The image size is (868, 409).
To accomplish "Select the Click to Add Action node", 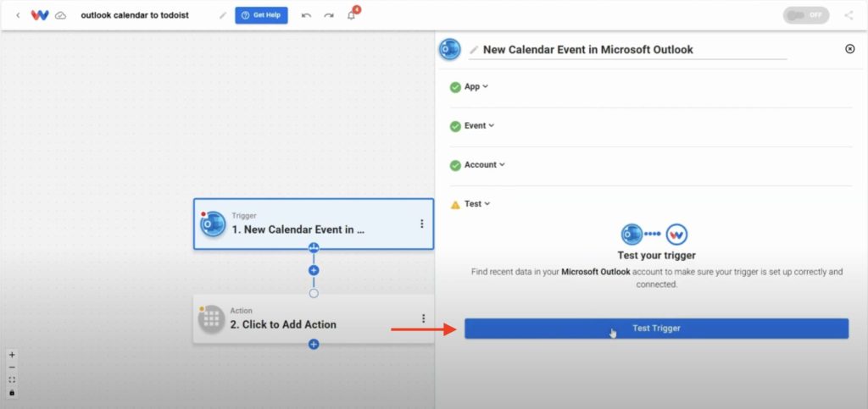I will tap(314, 318).
